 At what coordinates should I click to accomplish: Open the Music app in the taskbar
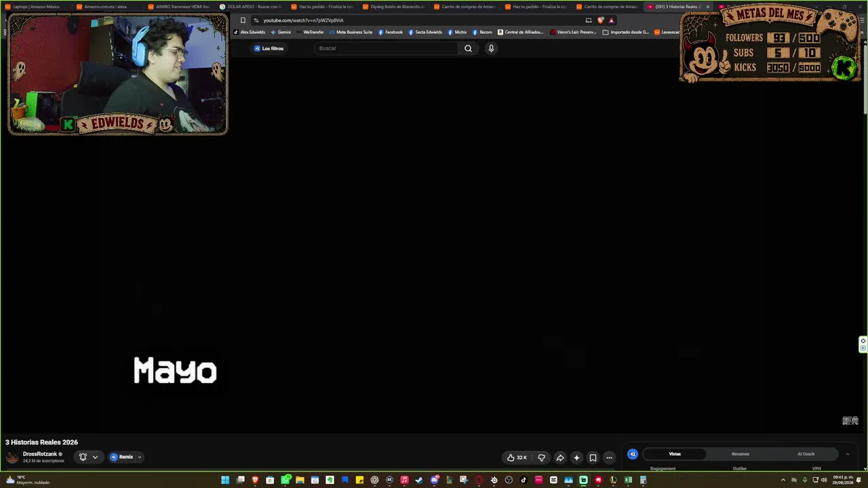click(x=404, y=481)
